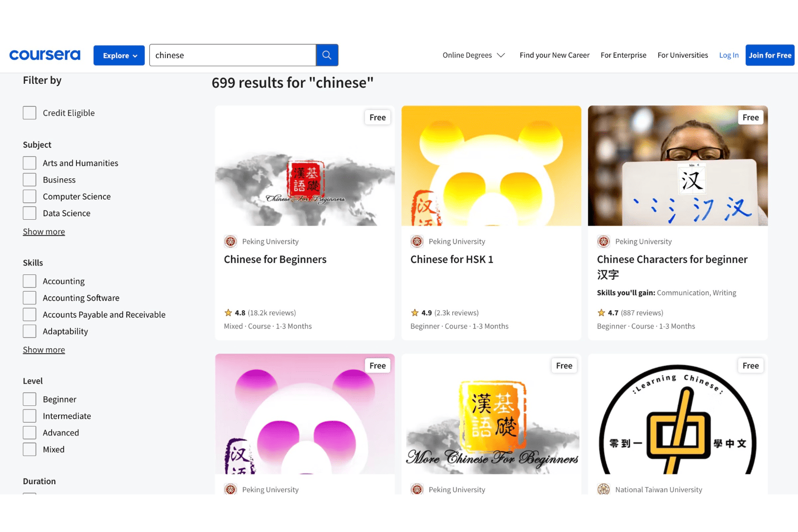This screenshot has width=798, height=532.
Task: Click Join for Free button
Action: coord(770,55)
